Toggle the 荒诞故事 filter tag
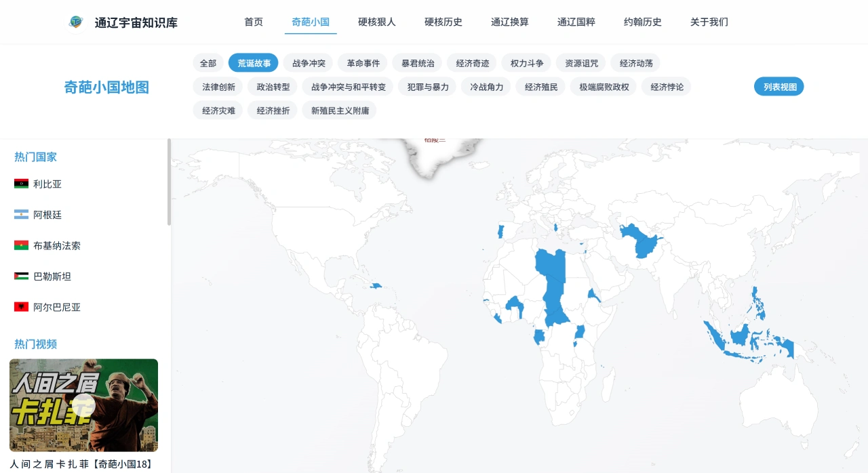The height and width of the screenshot is (473, 868). [x=254, y=63]
